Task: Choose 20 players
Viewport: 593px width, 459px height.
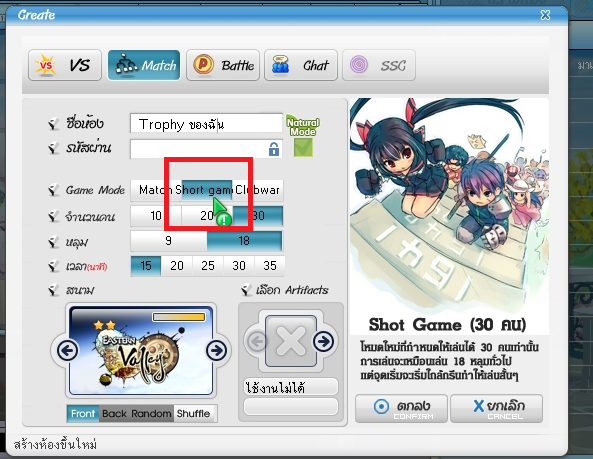Action: [207, 216]
